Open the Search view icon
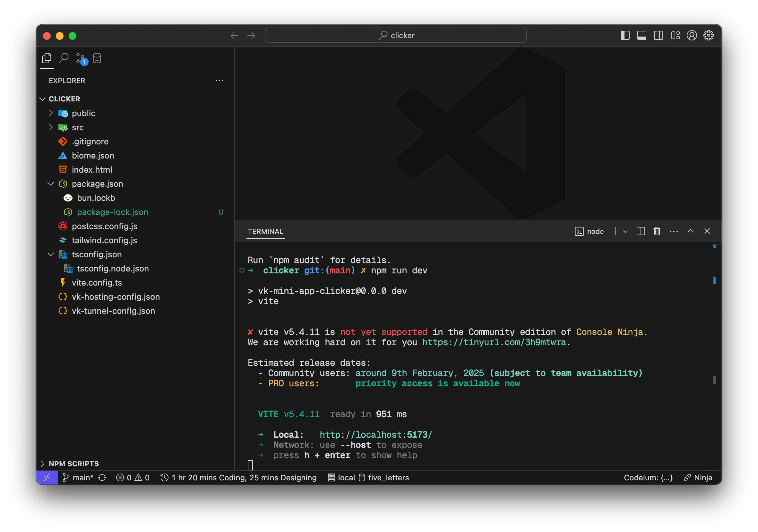Viewport: 758px width, 532px height. [64, 58]
